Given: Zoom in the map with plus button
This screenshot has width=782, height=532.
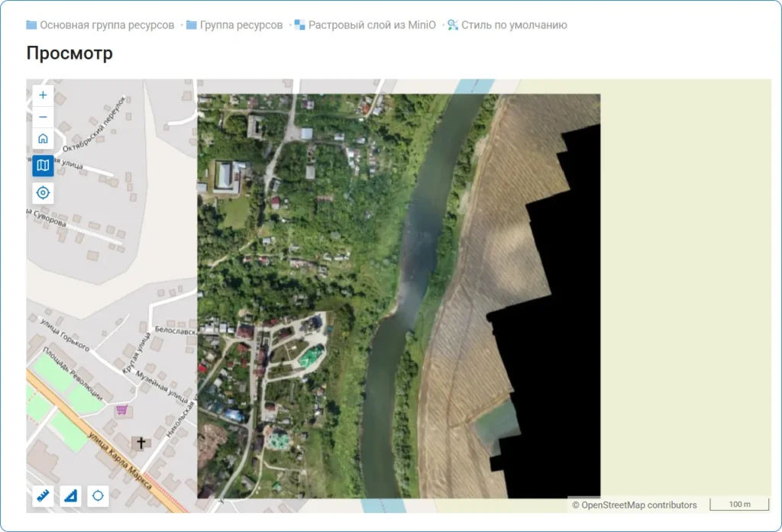Looking at the screenshot, I should 43,95.
